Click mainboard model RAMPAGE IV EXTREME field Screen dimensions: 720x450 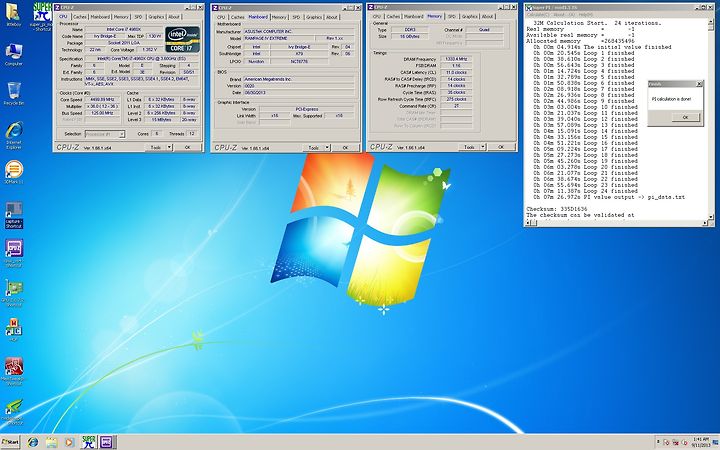click(279, 39)
